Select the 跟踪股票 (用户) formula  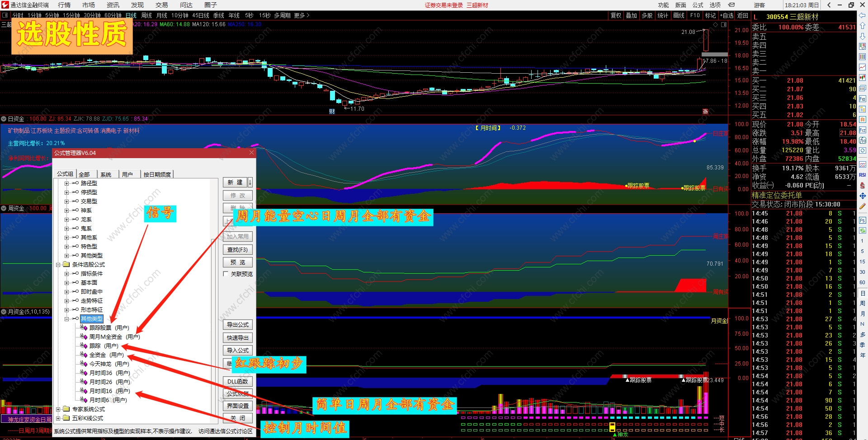(109, 328)
